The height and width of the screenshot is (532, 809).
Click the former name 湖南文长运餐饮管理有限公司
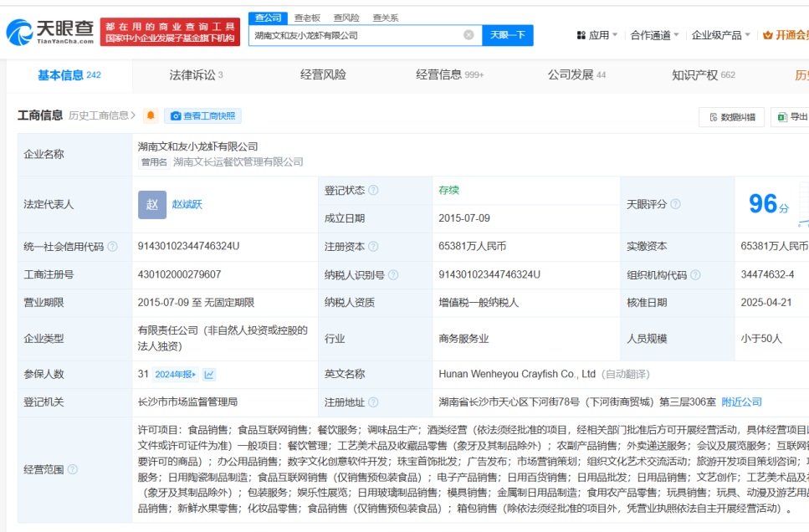point(238,162)
